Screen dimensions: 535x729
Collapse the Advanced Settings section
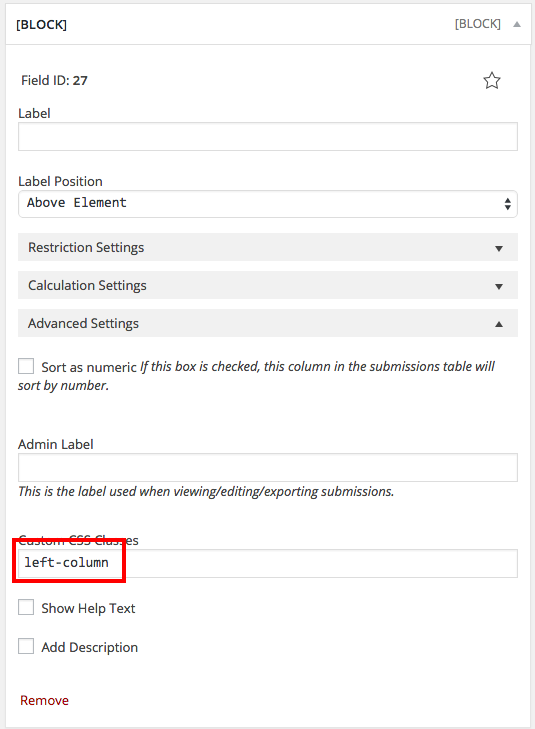point(268,323)
